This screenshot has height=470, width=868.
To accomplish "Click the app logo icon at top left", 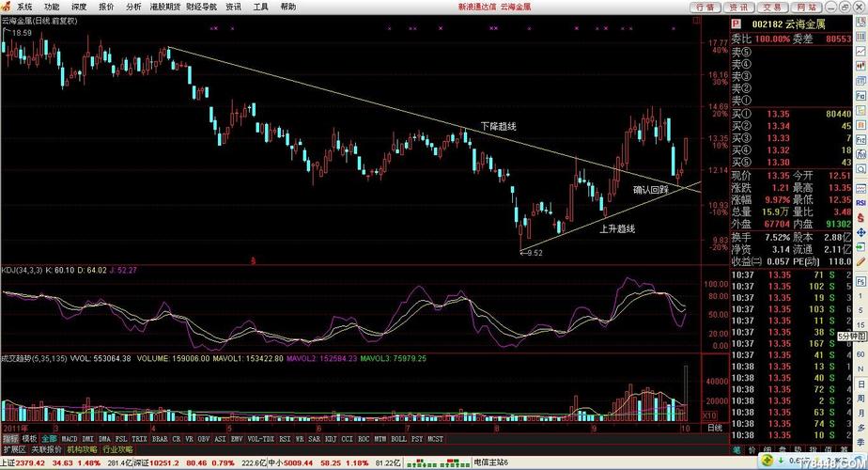I will click(x=7, y=7).
